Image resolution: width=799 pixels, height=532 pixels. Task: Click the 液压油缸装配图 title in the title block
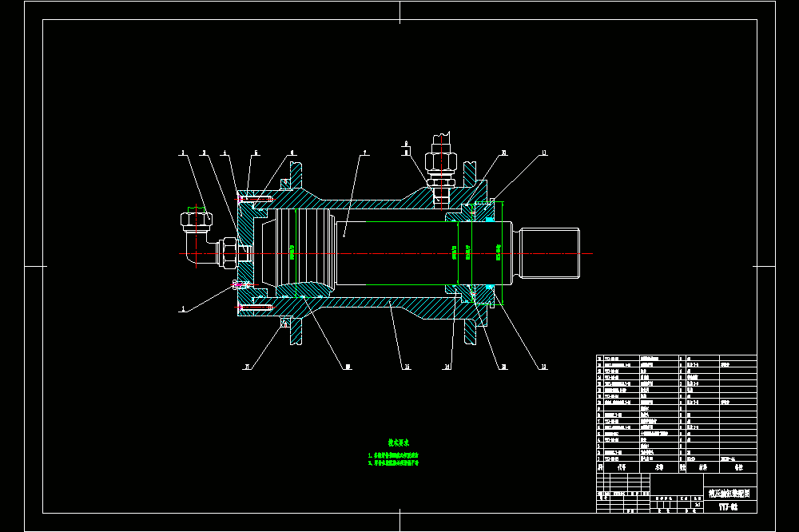click(729, 493)
